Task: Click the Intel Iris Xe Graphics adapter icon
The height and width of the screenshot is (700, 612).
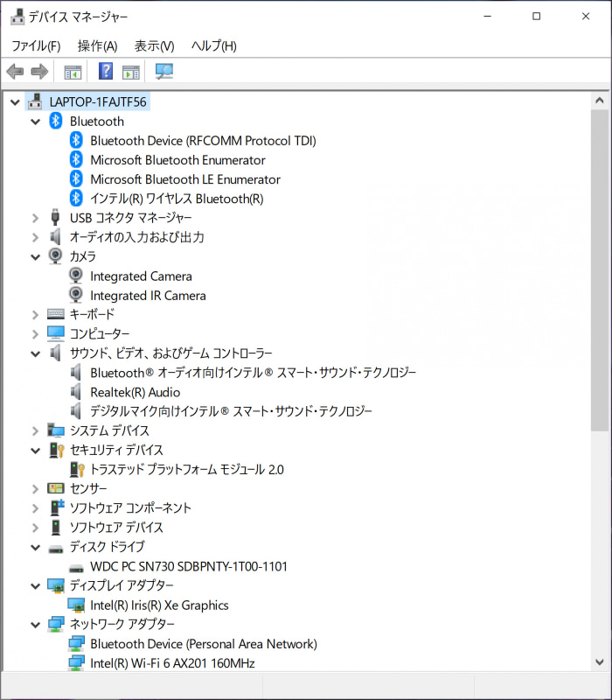Action: click(x=76, y=605)
